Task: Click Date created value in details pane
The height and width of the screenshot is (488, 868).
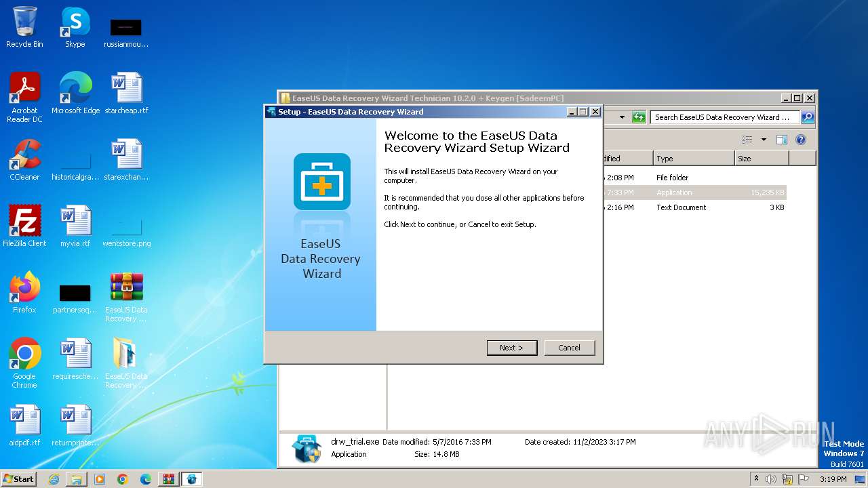Action: pyautogui.click(x=604, y=442)
